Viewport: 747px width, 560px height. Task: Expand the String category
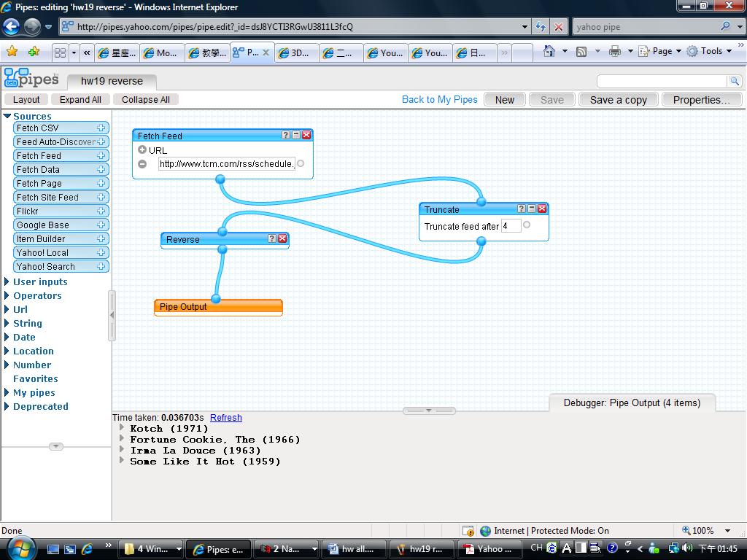point(7,323)
